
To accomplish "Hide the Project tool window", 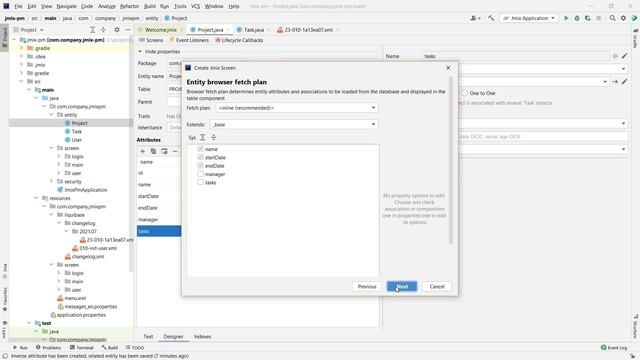I will 127,30.
